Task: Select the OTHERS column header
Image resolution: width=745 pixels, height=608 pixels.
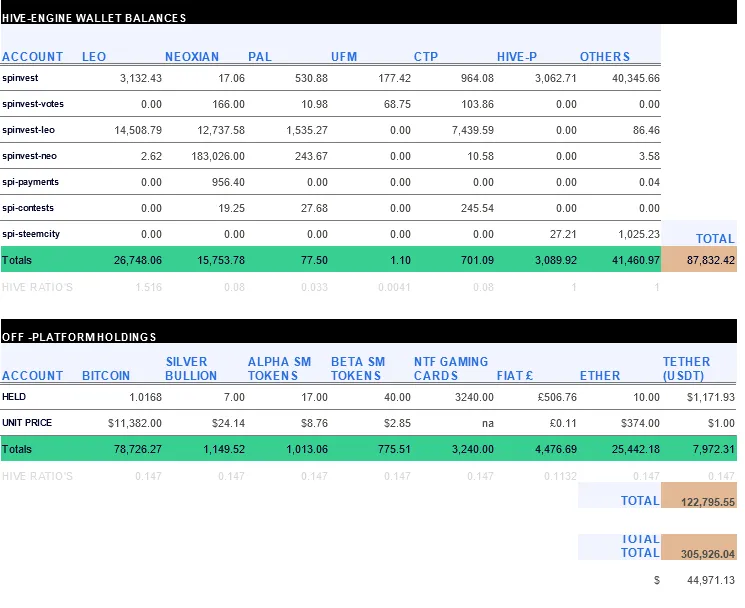Action: [605, 57]
